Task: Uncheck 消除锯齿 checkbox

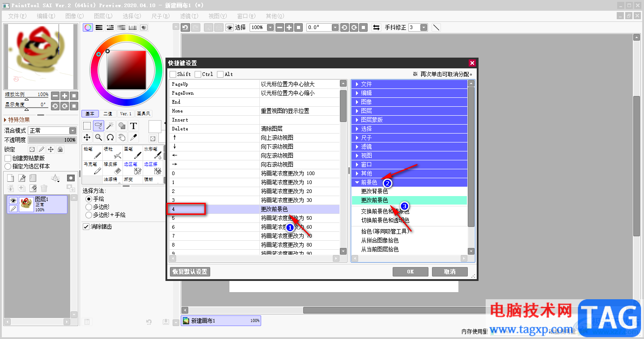Action: pyautogui.click(x=86, y=226)
